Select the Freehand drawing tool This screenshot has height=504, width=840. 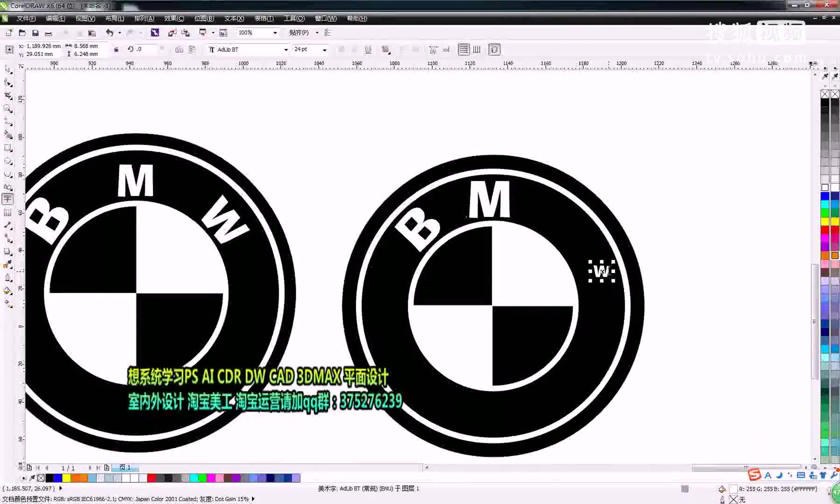point(8,122)
